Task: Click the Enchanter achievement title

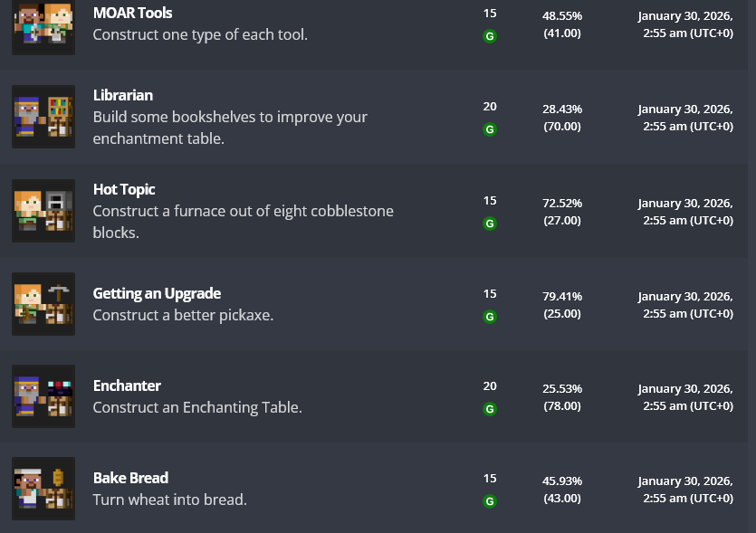Action: point(127,385)
